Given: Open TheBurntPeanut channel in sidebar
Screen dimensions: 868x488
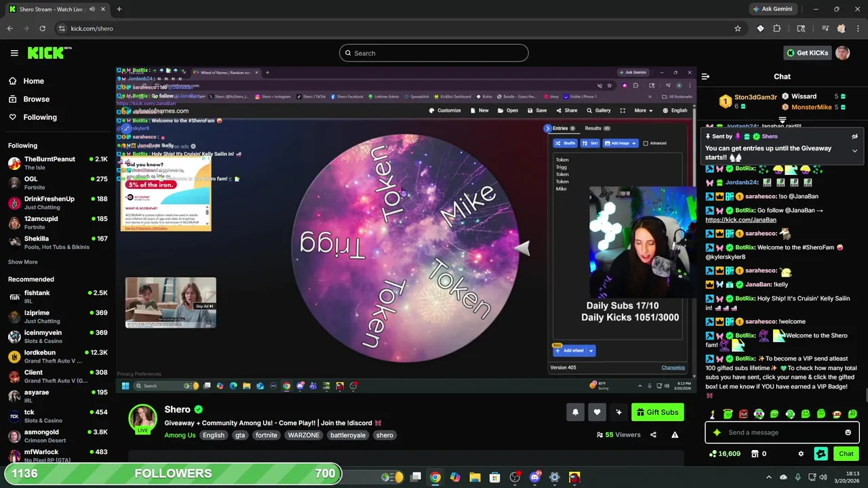Looking at the screenshot, I should pos(58,163).
